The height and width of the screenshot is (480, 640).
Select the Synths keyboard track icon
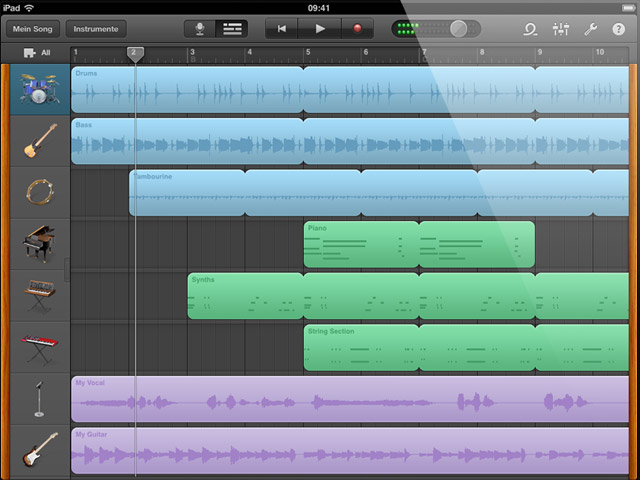point(40,296)
